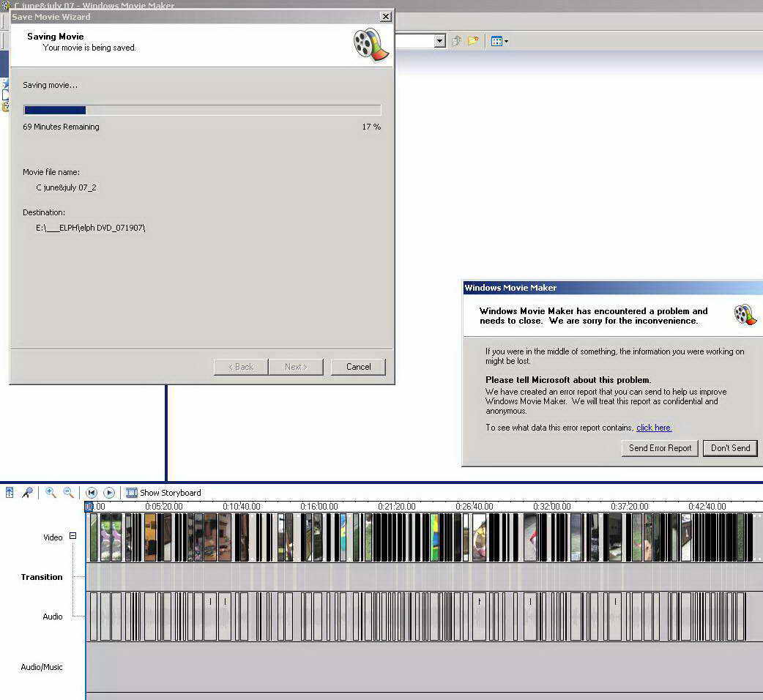Click the Up One Level folder icon
Viewport: 763px width, 700px height.
click(x=456, y=41)
